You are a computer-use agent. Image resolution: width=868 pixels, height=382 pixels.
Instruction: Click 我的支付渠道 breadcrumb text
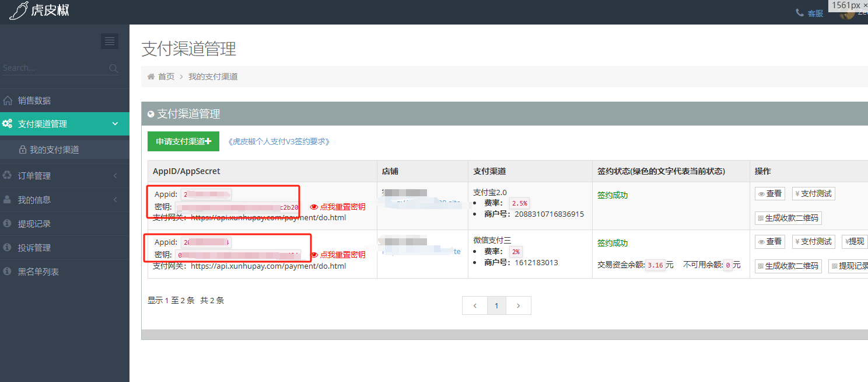tap(213, 77)
